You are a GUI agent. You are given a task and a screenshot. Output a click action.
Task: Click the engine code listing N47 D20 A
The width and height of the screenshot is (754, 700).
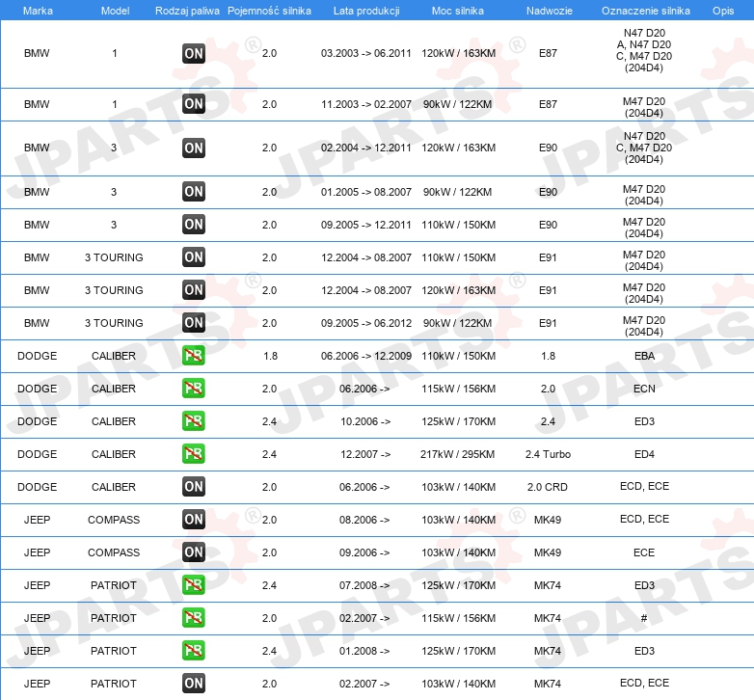(x=644, y=50)
